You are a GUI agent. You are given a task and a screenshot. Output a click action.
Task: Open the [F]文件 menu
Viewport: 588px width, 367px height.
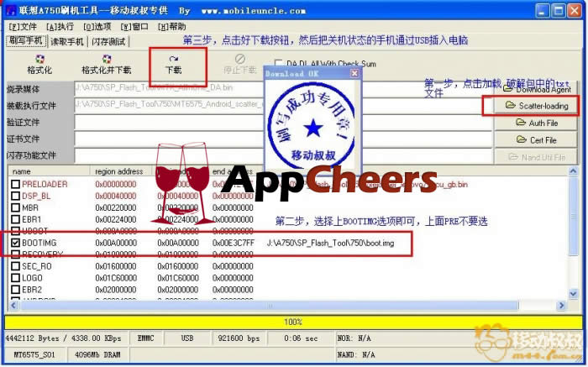(x=23, y=27)
